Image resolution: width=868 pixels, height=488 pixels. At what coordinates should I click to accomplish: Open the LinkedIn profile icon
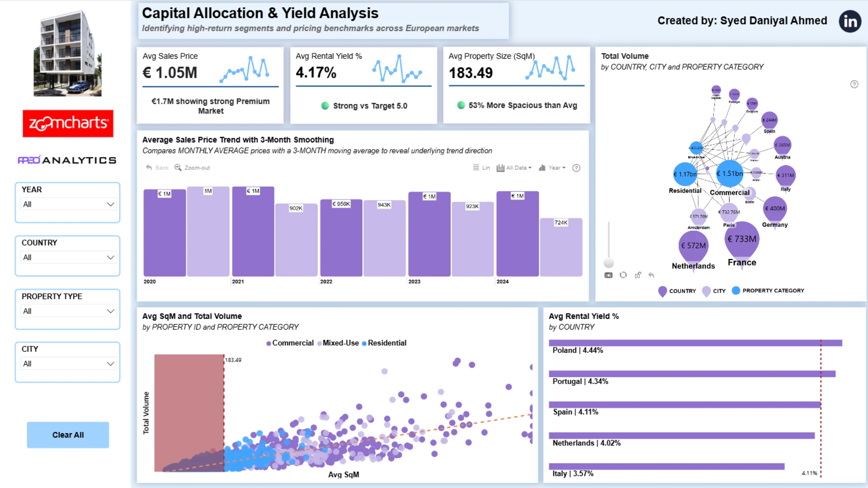(850, 21)
